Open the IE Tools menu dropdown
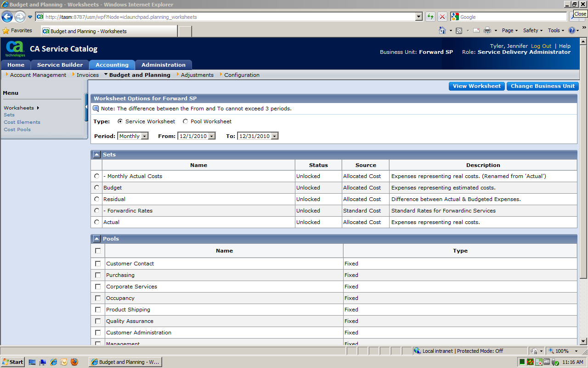 (556, 30)
